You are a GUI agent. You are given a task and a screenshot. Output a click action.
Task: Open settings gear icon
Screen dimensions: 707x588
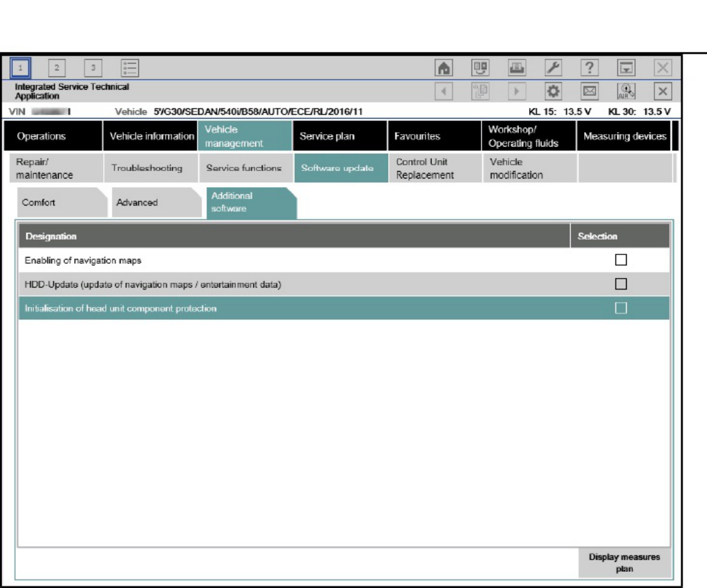click(x=553, y=91)
